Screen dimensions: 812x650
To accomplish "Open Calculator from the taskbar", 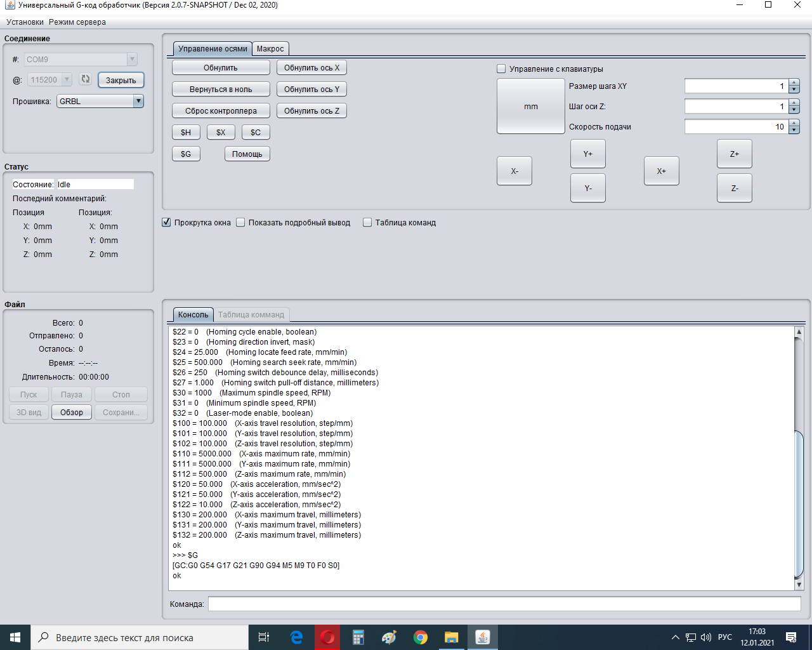I will click(x=358, y=637).
